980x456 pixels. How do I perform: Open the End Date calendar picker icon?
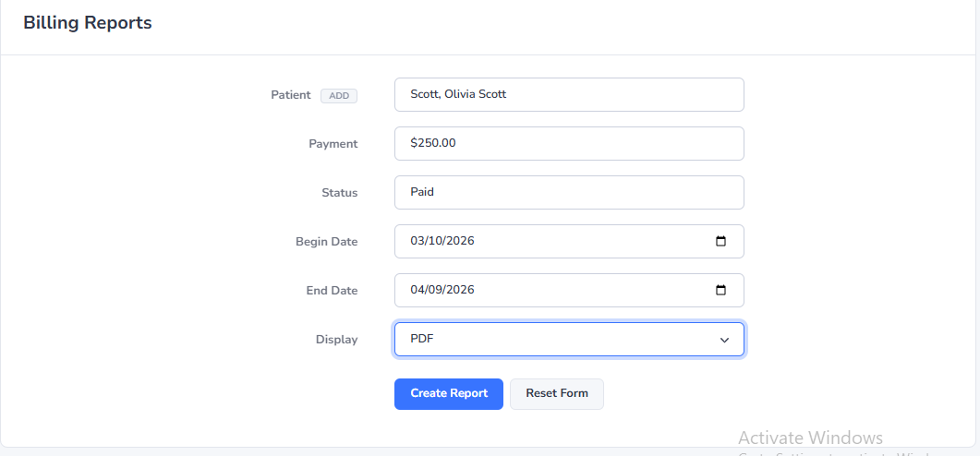(x=720, y=290)
